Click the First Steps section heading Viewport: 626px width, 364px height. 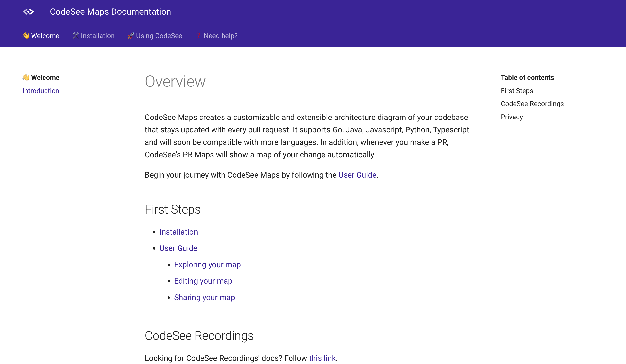pos(173,209)
